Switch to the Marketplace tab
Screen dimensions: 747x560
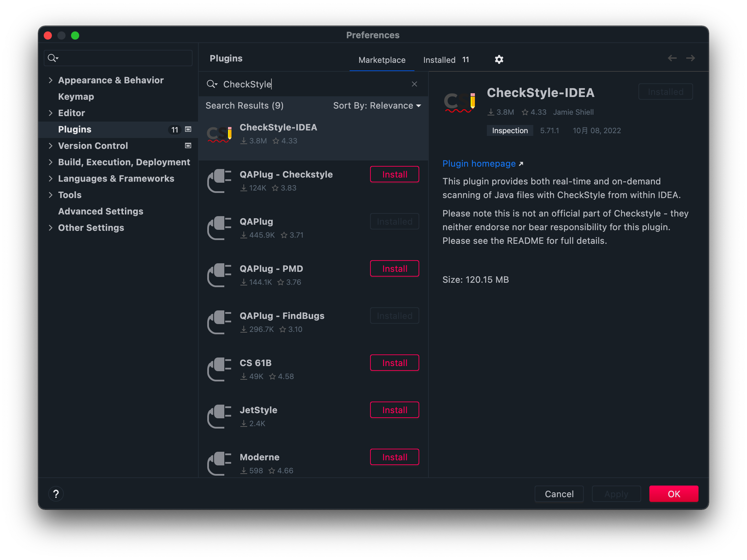pos(382,60)
